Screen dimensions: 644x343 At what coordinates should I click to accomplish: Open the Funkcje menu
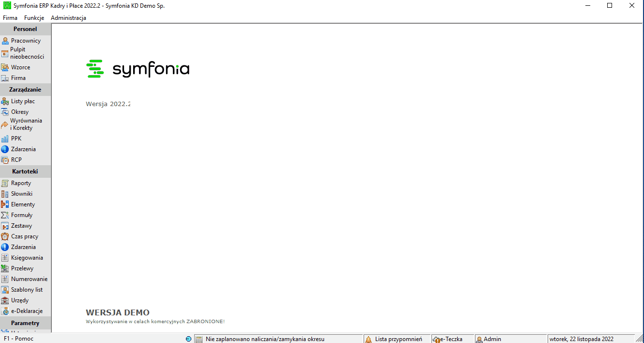click(x=34, y=18)
